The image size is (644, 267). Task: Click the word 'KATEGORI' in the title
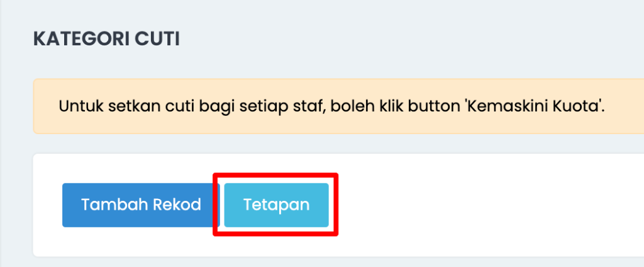(x=81, y=39)
